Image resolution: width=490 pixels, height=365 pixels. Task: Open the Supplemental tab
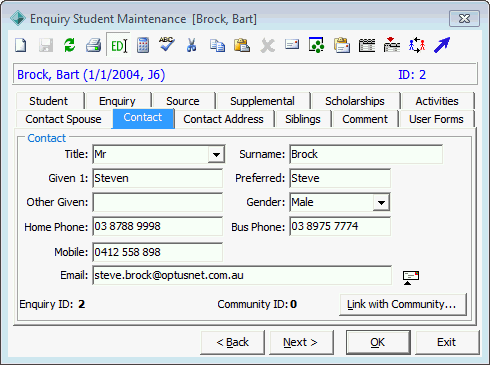262,101
